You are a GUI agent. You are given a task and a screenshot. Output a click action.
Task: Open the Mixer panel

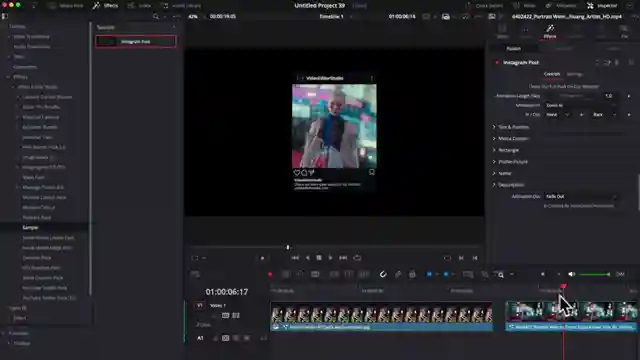coord(524,6)
